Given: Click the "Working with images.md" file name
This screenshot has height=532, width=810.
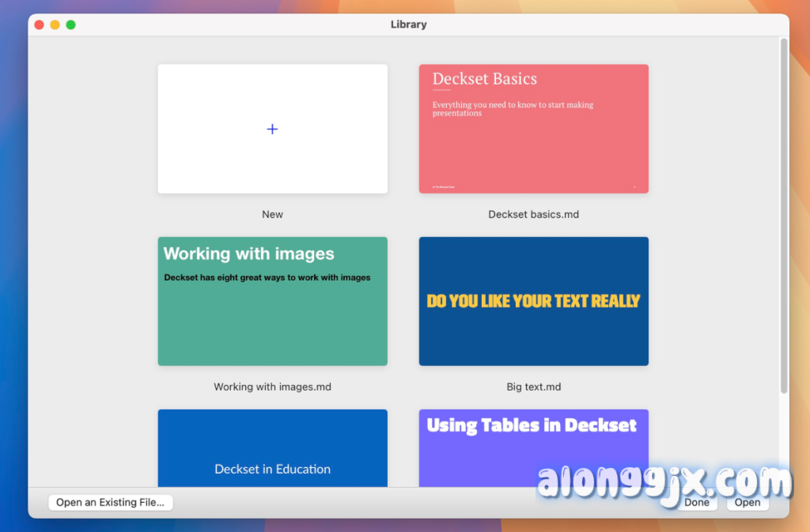Looking at the screenshot, I should click(x=272, y=387).
